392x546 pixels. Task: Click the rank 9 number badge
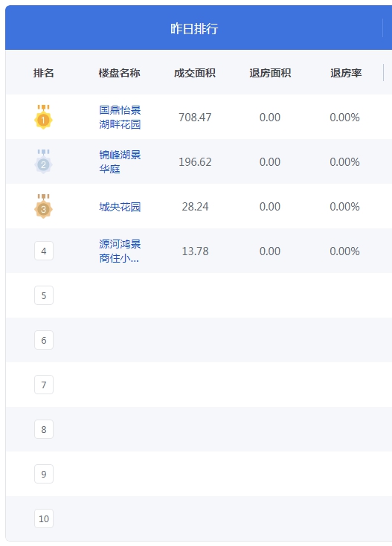[44, 474]
